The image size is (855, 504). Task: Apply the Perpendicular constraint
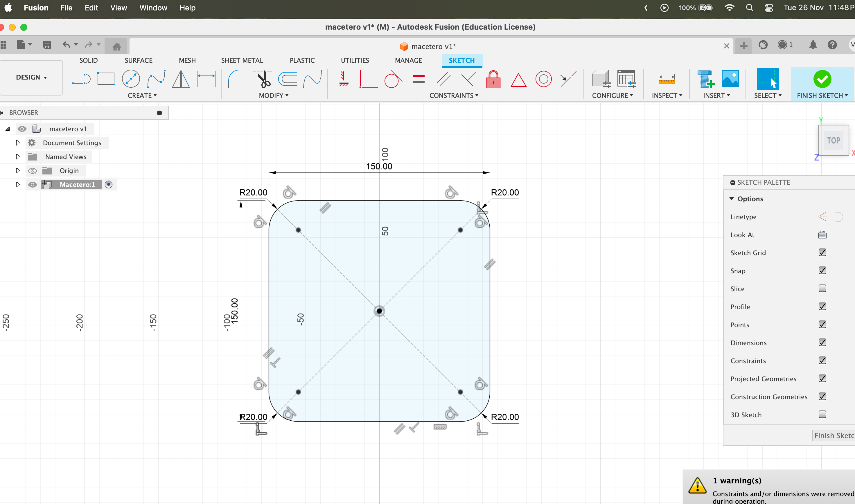coord(468,79)
